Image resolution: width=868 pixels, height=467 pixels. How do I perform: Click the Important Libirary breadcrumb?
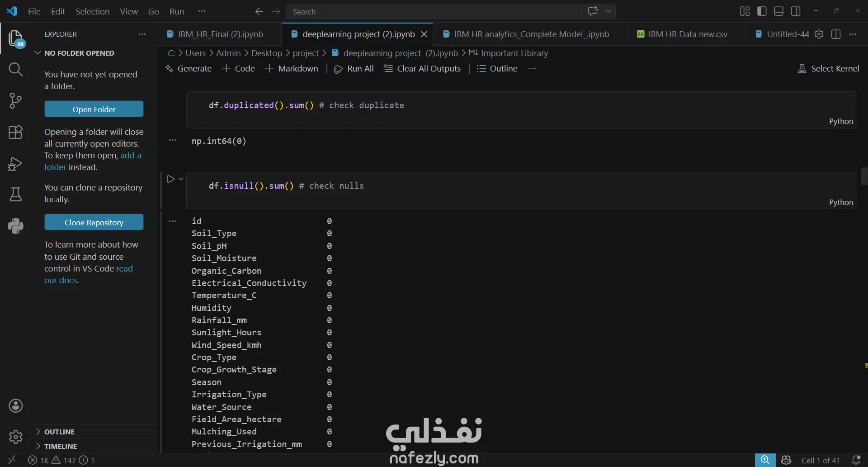point(509,53)
